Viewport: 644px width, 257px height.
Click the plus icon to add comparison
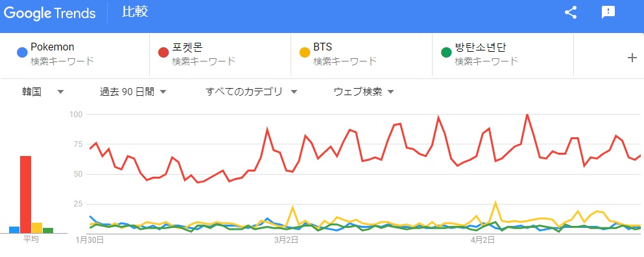(x=632, y=58)
